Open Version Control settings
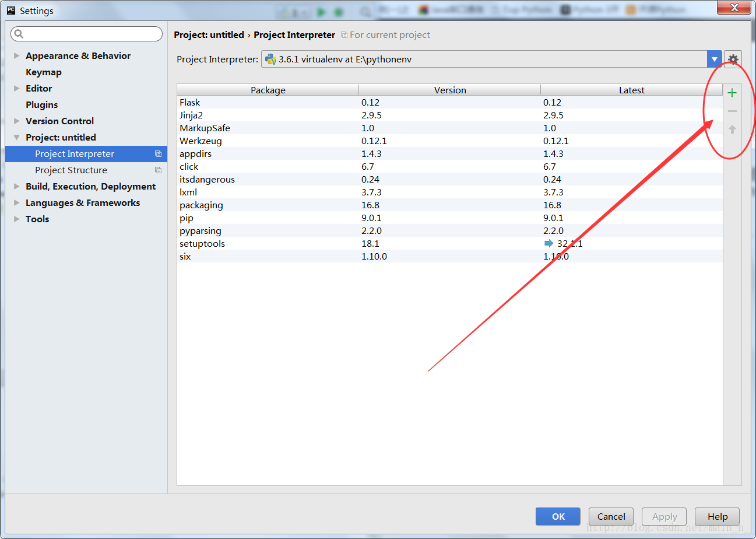Image resolution: width=756 pixels, height=539 pixels. (59, 121)
